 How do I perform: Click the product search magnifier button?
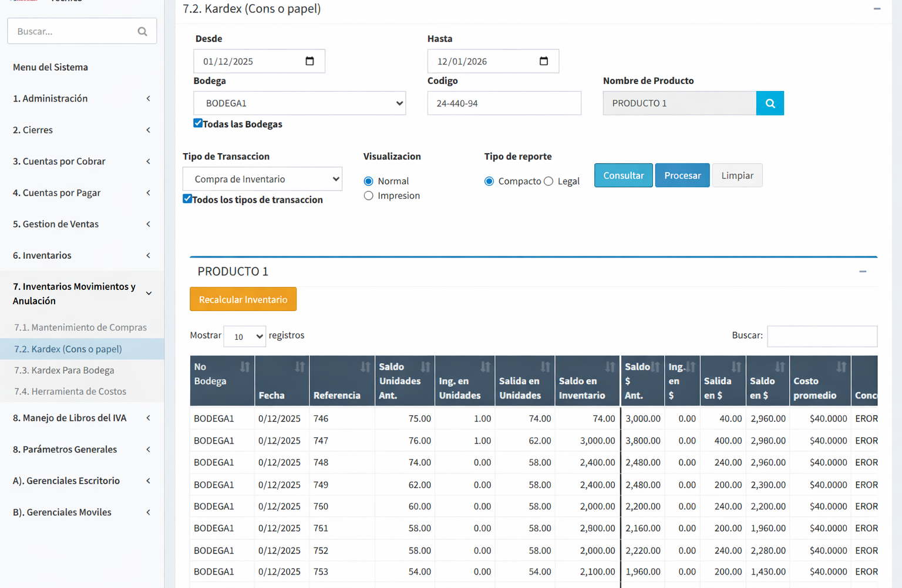click(769, 103)
